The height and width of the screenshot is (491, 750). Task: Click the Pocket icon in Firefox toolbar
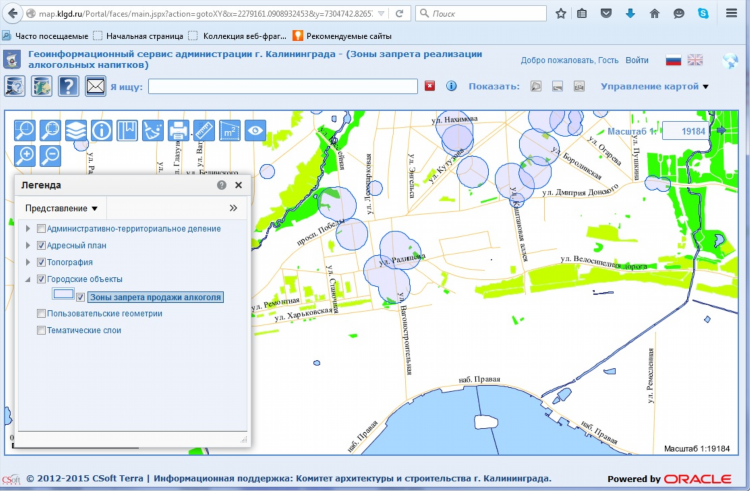click(x=606, y=13)
